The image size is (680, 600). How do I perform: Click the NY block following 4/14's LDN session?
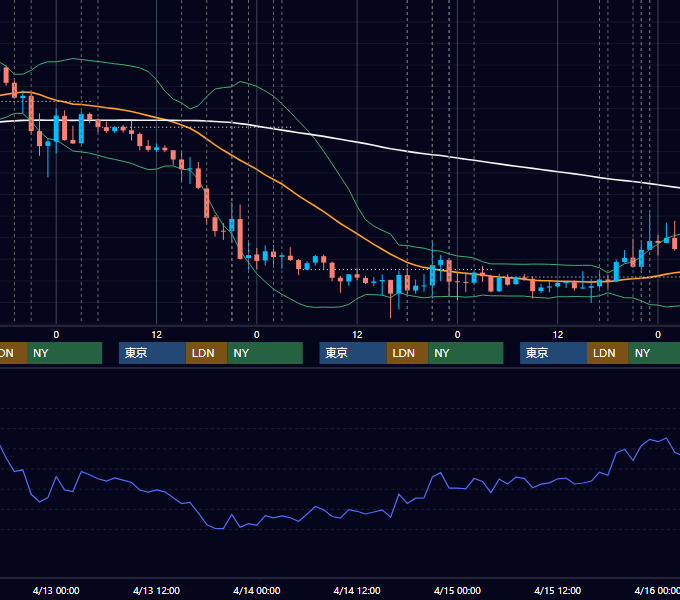(x=466, y=353)
